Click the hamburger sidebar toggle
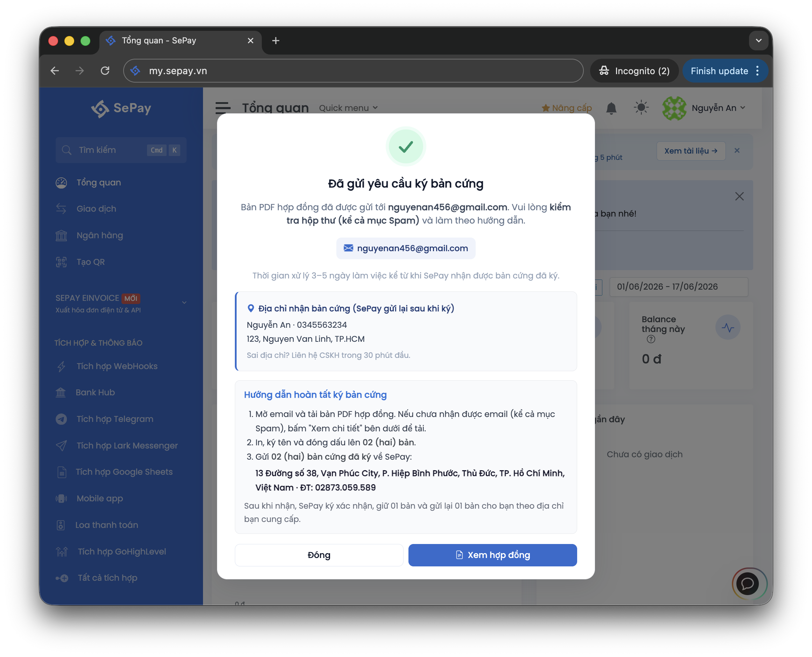812x657 pixels. [223, 108]
